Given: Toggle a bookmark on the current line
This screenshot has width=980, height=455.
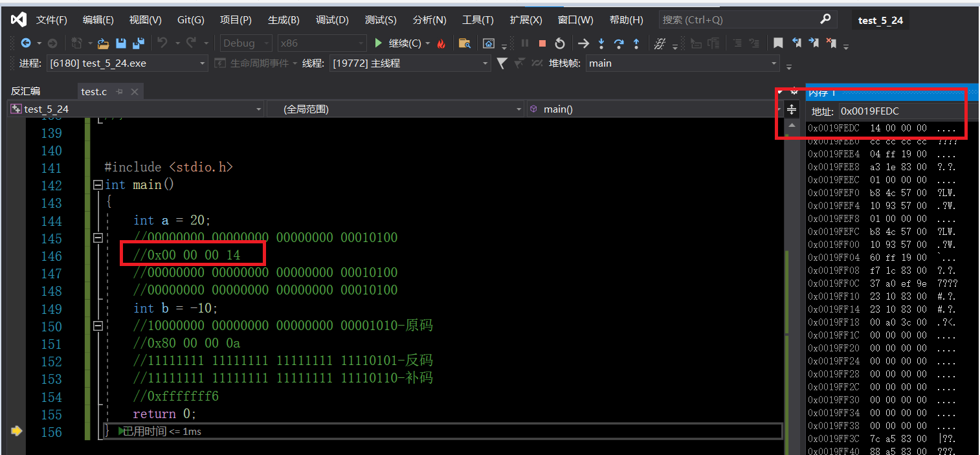Looking at the screenshot, I should (779, 43).
